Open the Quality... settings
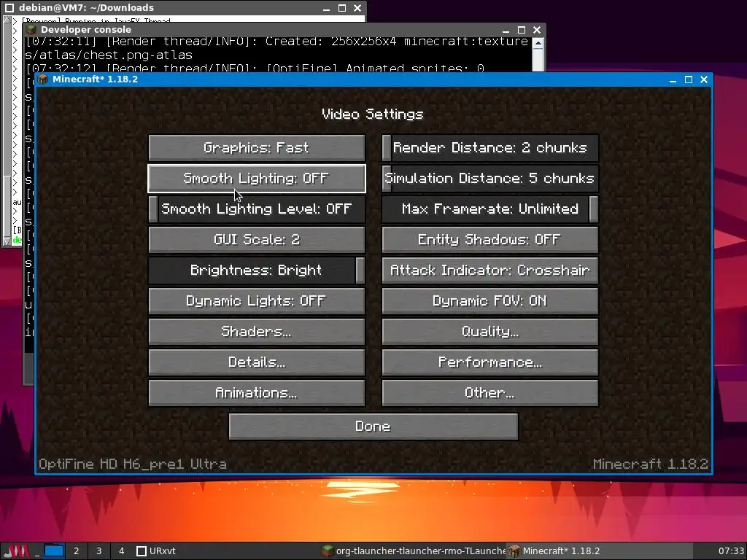This screenshot has height=560, width=747. 490,332
